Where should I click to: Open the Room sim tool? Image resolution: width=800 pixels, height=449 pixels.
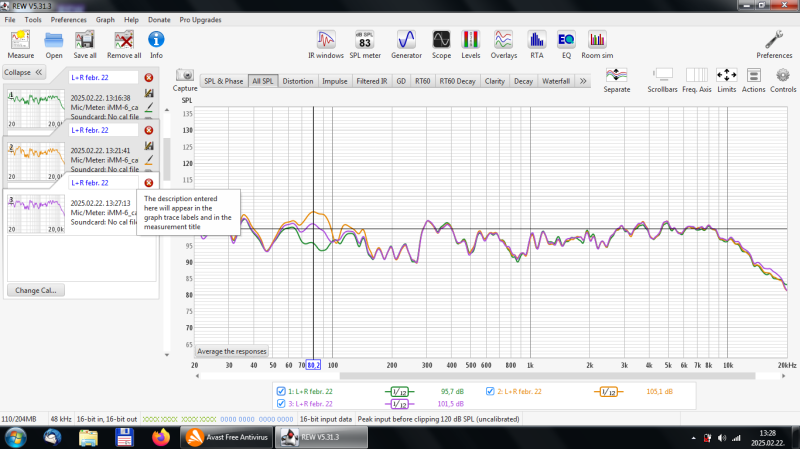click(597, 44)
